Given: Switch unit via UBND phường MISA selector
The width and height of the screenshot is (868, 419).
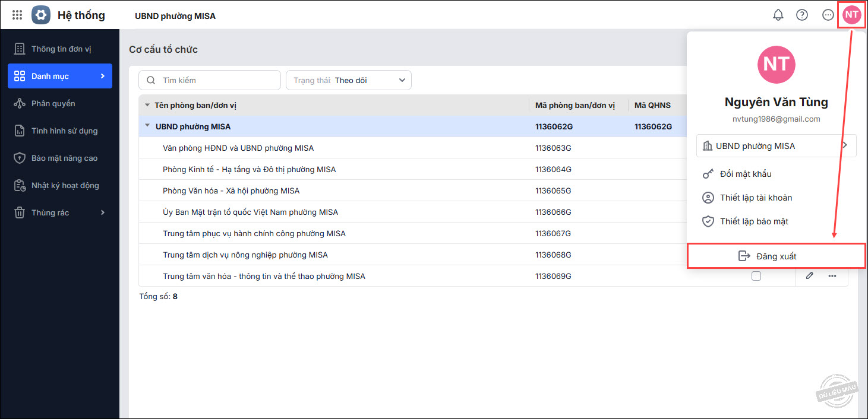Looking at the screenshot, I should point(776,146).
